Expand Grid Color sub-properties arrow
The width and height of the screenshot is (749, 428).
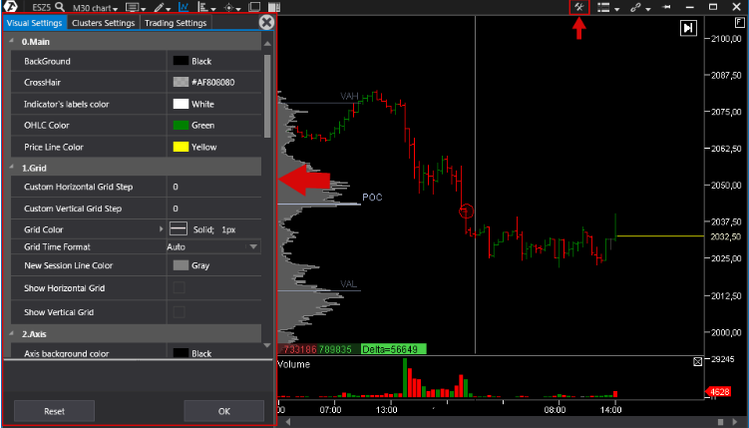(161, 229)
